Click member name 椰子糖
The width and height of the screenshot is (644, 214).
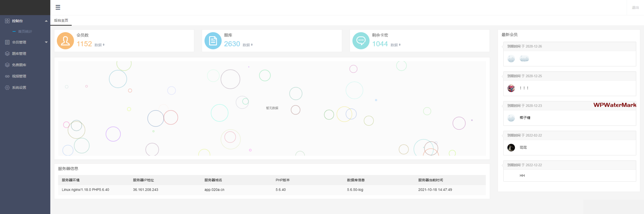coord(525,118)
